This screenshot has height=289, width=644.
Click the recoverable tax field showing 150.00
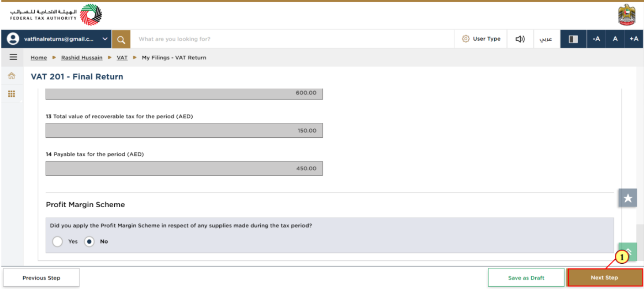coord(184,131)
